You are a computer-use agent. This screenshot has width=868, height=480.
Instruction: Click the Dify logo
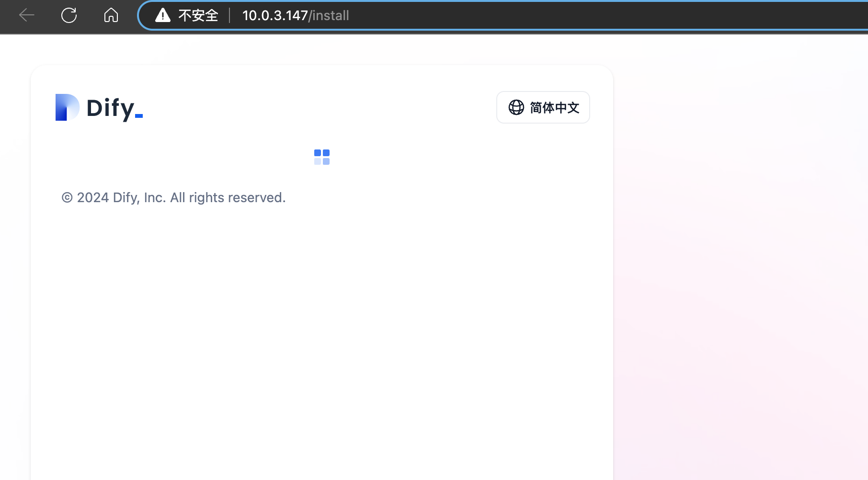(99, 107)
